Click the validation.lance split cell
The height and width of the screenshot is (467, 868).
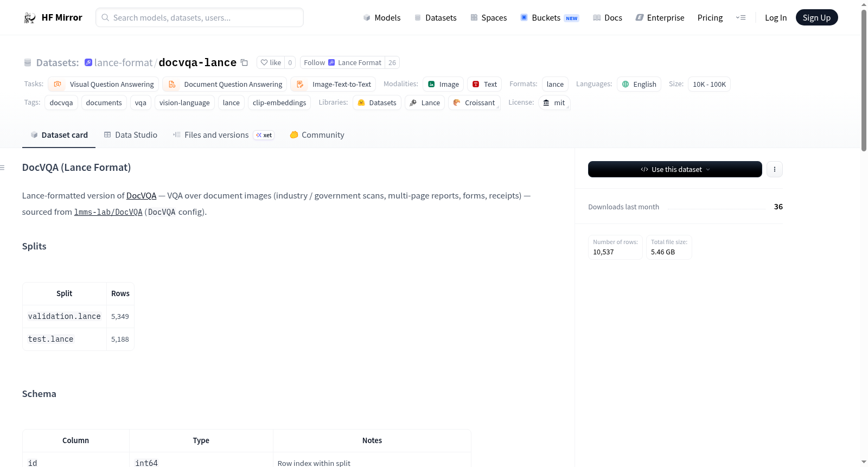click(65, 316)
